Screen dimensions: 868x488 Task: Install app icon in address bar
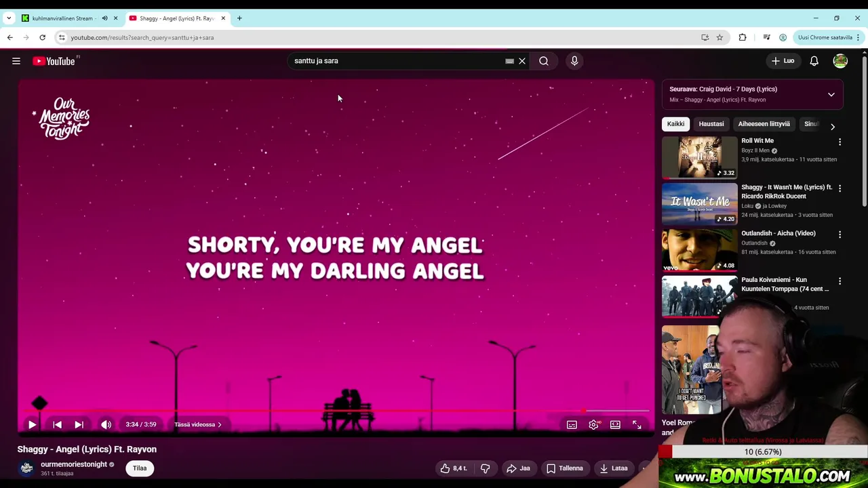(x=705, y=37)
